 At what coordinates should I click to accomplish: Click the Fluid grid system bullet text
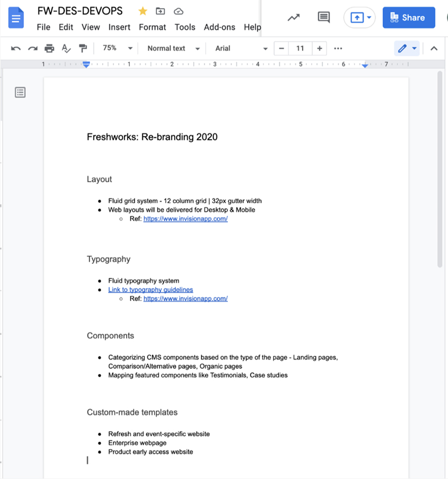185,201
